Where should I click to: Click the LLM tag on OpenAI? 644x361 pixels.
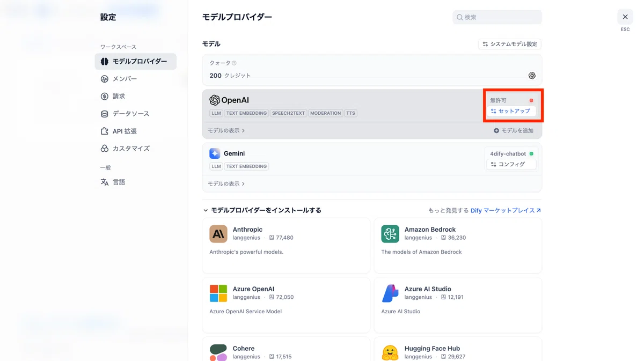(x=216, y=113)
